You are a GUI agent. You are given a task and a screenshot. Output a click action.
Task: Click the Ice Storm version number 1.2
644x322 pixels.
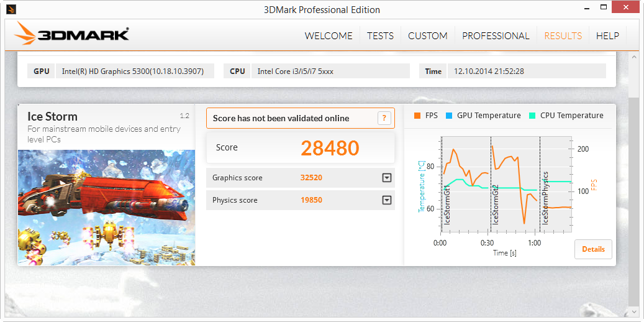tap(185, 116)
